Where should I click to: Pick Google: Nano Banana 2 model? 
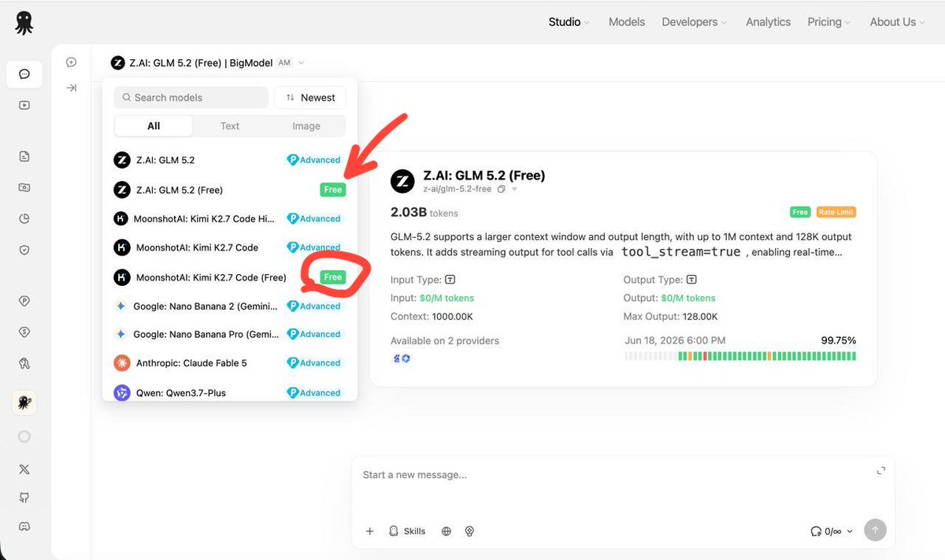(x=230, y=306)
